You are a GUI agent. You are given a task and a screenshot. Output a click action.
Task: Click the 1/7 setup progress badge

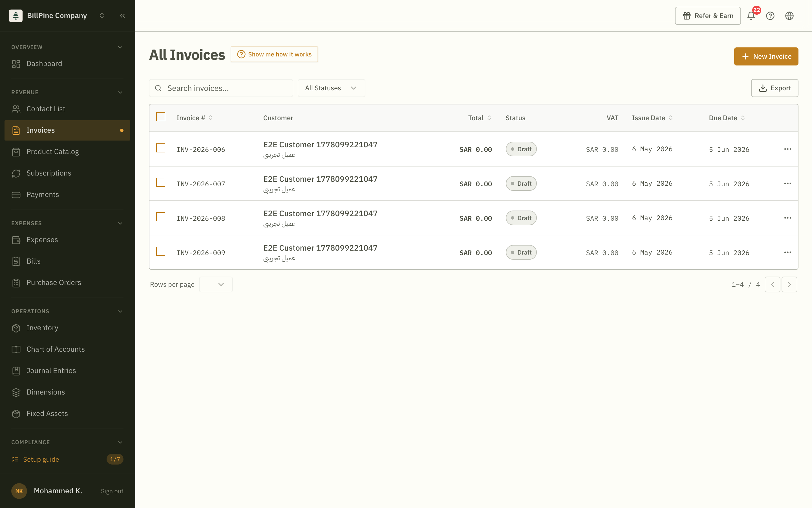pyautogui.click(x=115, y=459)
